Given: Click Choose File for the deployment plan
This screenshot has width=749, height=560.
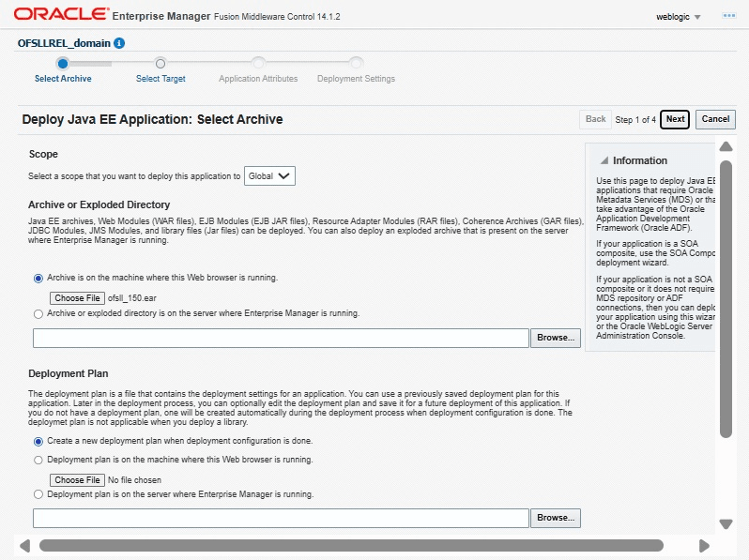Looking at the screenshot, I should pos(77,479).
